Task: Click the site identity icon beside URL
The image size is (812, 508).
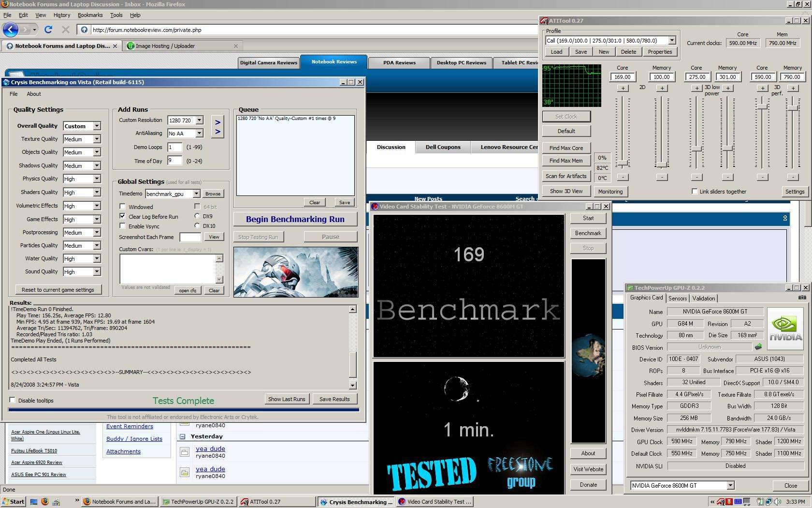Action: click(x=84, y=30)
